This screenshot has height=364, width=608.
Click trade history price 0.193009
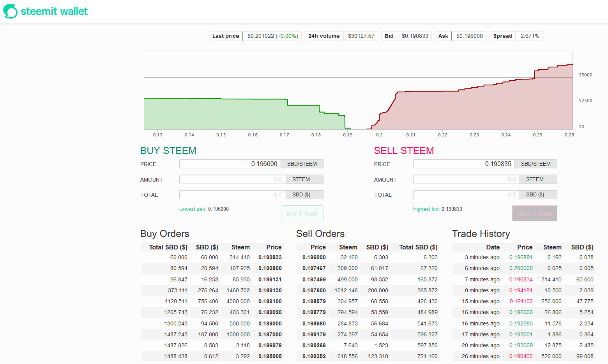coord(521,345)
